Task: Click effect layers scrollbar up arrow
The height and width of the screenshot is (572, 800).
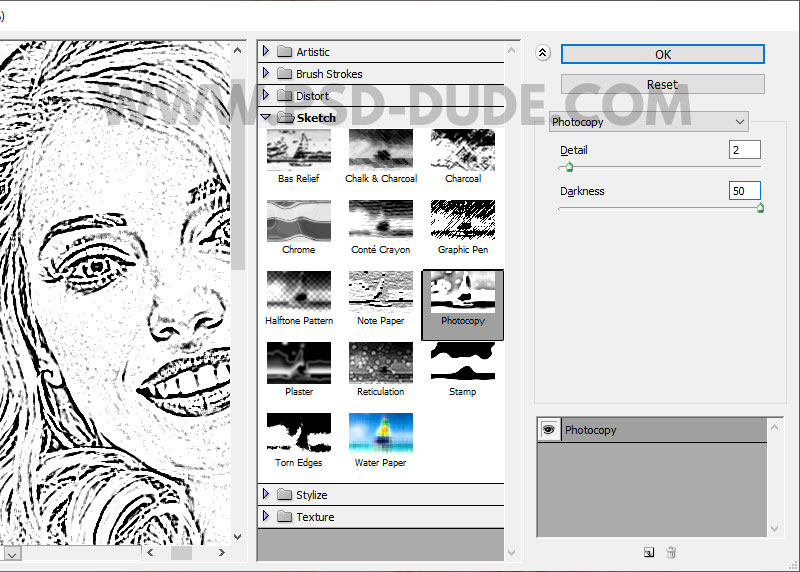Action: pyautogui.click(x=774, y=428)
